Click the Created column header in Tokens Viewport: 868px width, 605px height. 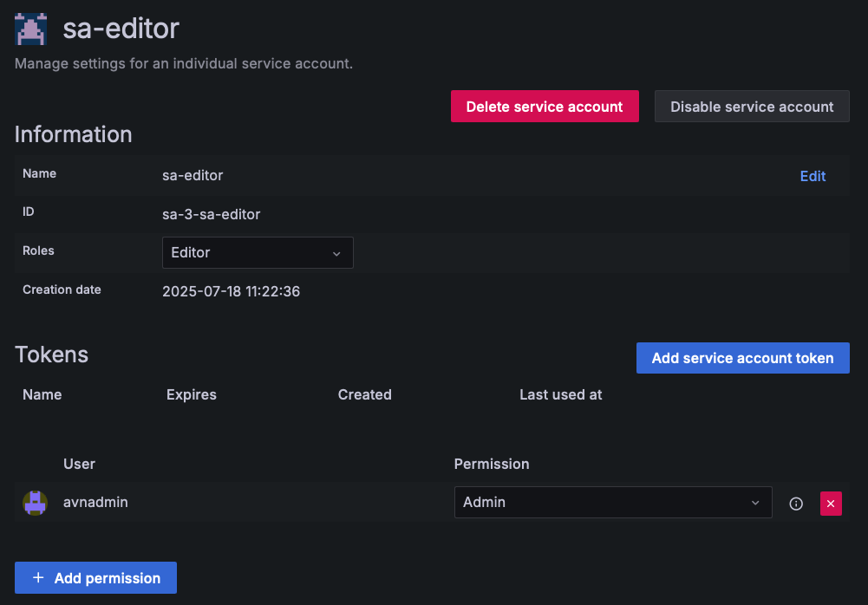364,394
